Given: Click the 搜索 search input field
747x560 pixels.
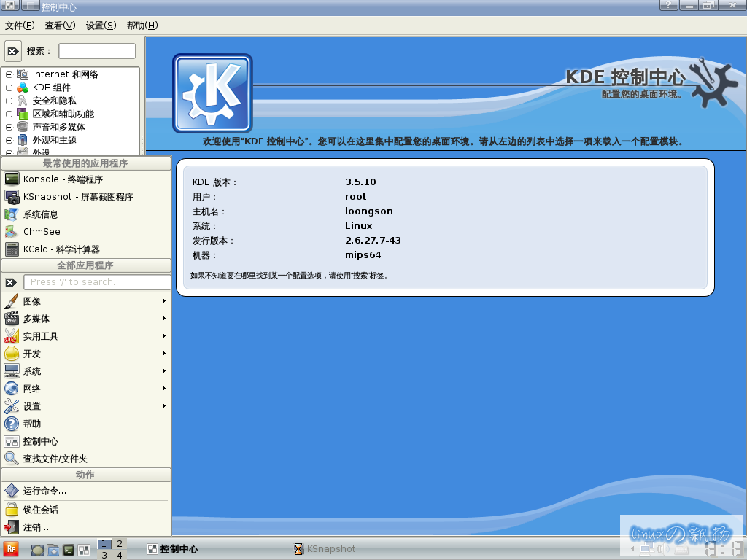Looking at the screenshot, I should 97,51.
